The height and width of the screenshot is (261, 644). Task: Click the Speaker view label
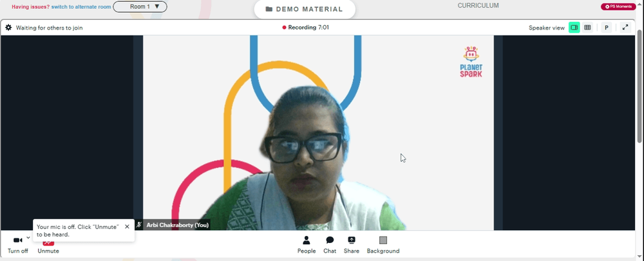[x=547, y=28]
